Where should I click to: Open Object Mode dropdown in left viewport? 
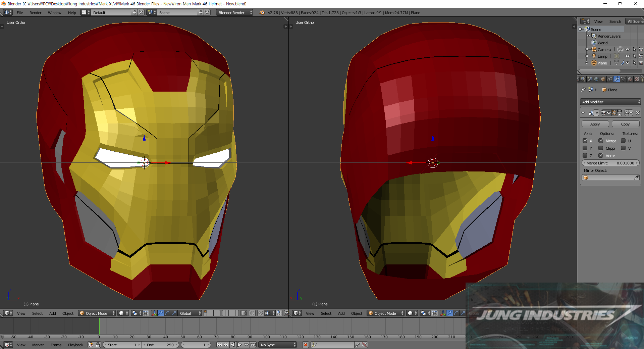click(x=97, y=313)
